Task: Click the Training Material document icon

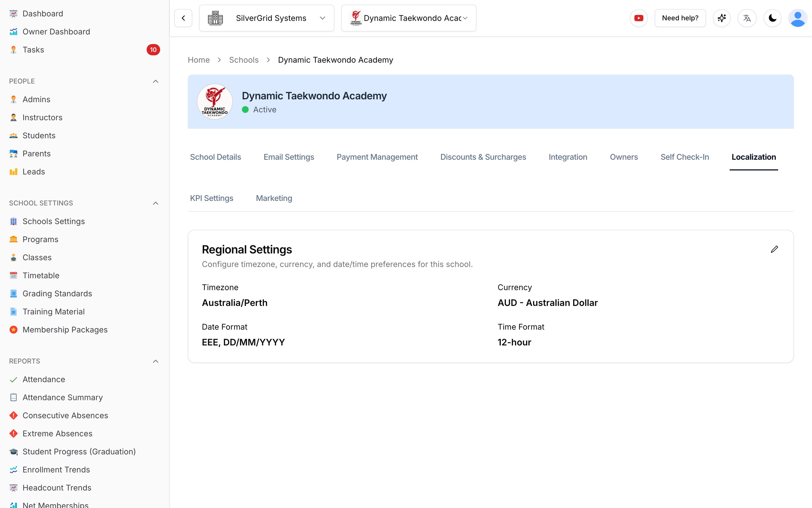Action: (x=14, y=312)
